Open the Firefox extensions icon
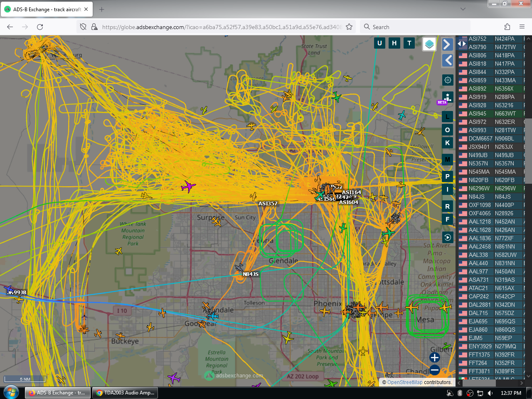 pyautogui.click(x=507, y=27)
